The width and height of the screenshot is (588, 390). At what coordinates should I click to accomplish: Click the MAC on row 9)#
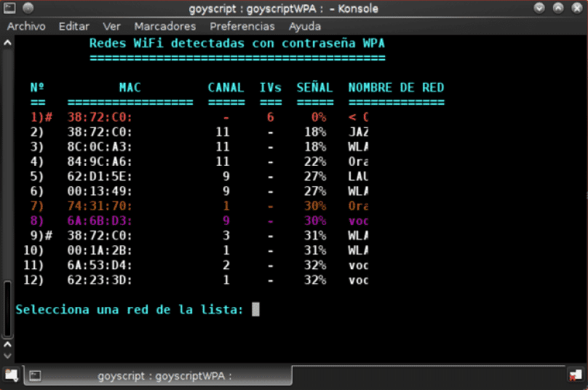100,236
